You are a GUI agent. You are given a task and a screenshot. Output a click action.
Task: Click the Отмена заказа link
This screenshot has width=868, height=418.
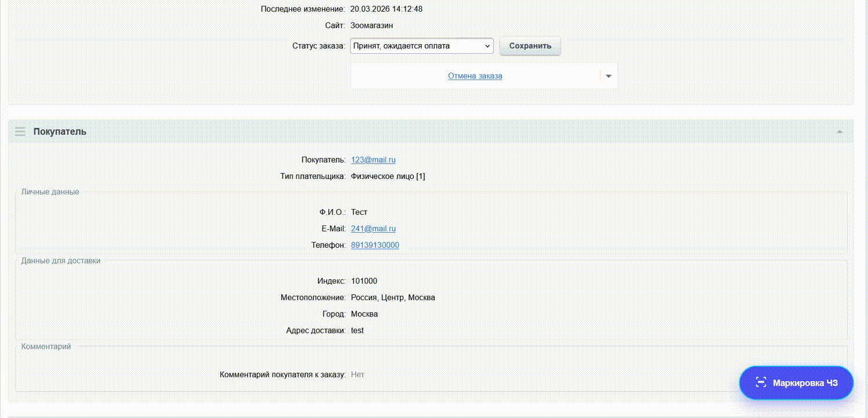tap(475, 76)
